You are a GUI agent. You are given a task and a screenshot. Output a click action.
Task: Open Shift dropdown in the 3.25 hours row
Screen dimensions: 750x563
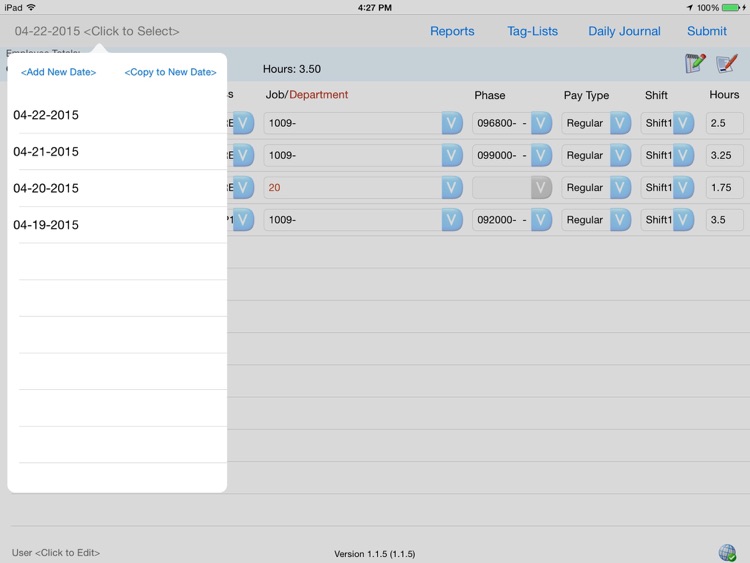[x=684, y=155]
